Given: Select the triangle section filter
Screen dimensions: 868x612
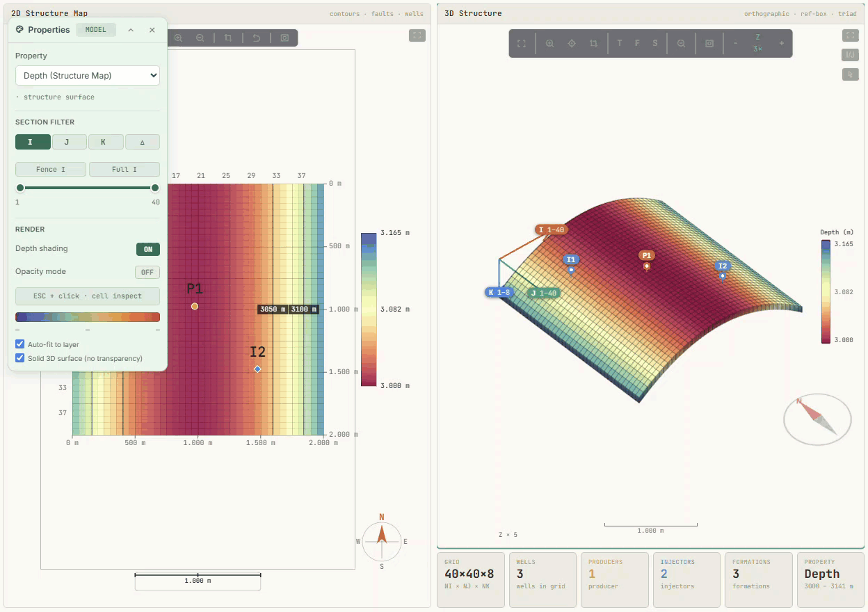Looking at the screenshot, I should tap(143, 142).
